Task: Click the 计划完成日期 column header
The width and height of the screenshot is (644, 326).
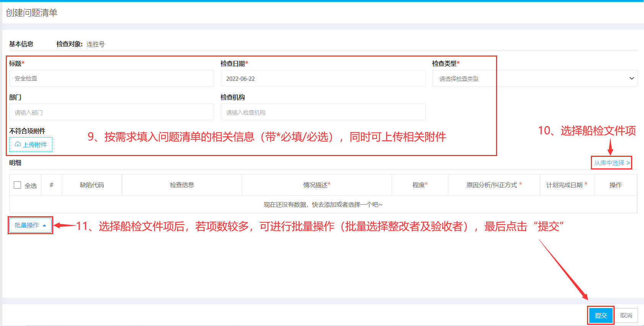Action: click(567, 185)
